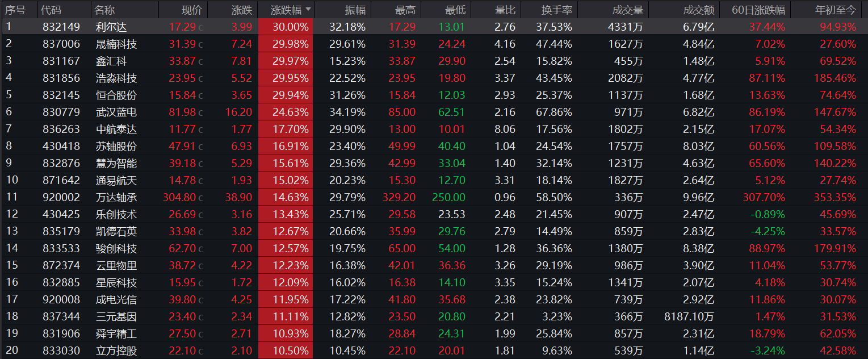The width and height of the screenshot is (868, 359).
Task: Click the 34.19% amplitude cell
Action: [347, 112]
